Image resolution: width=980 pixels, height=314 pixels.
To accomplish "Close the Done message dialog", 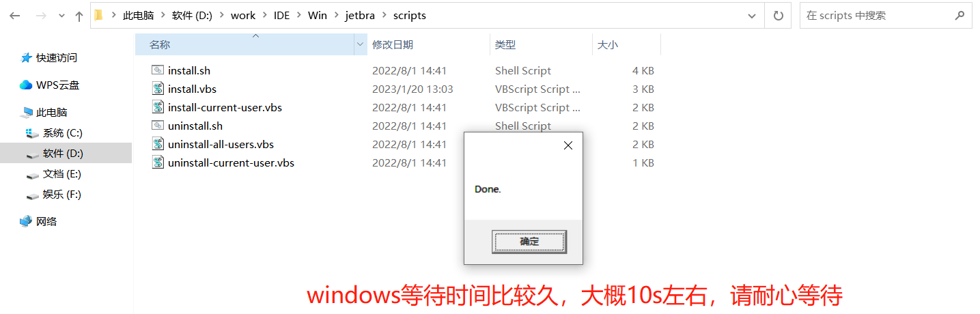I will [x=568, y=145].
